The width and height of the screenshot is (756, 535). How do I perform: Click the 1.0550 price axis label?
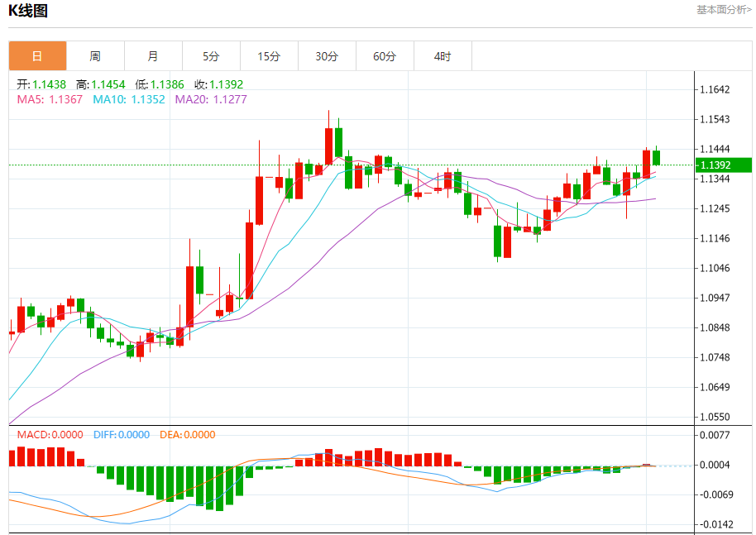tap(715, 417)
